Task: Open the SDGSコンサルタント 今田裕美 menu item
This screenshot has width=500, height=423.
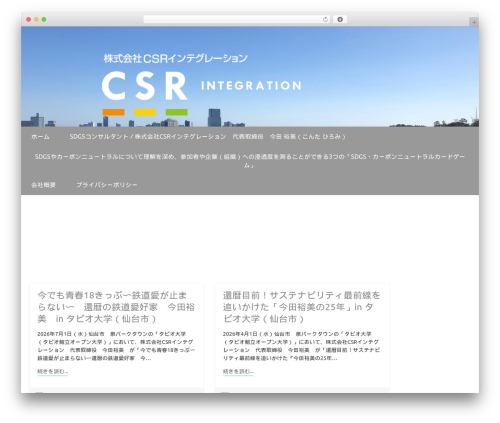Action: click(x=207, y=137)
